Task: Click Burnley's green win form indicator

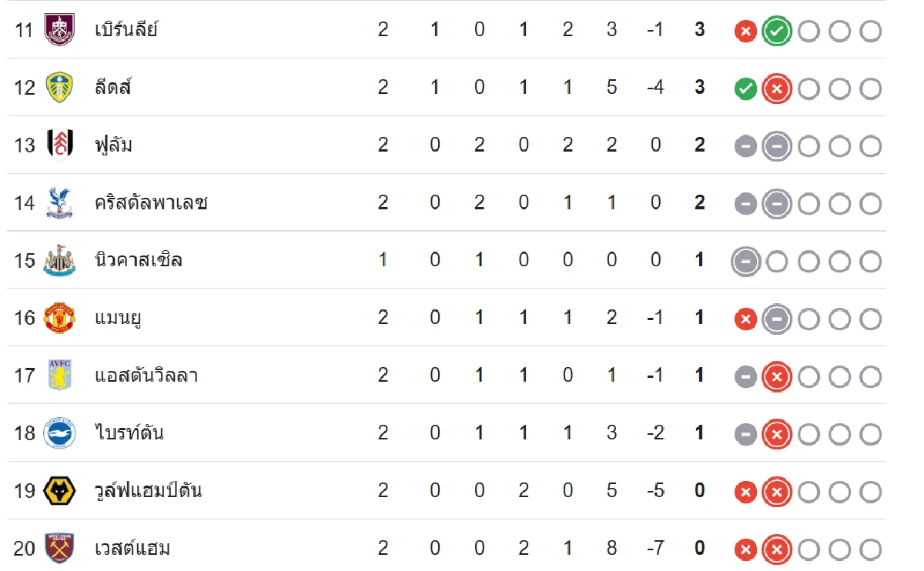Action: (776, 32)
